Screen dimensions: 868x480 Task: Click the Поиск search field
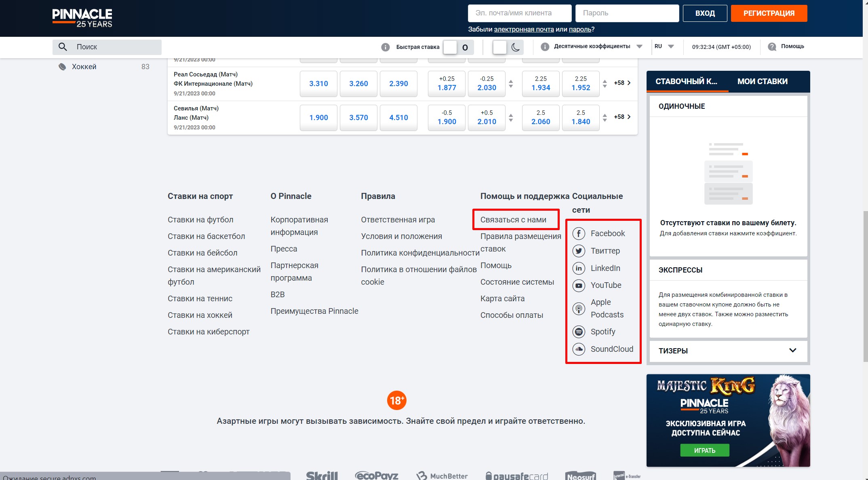coord(107,47)
